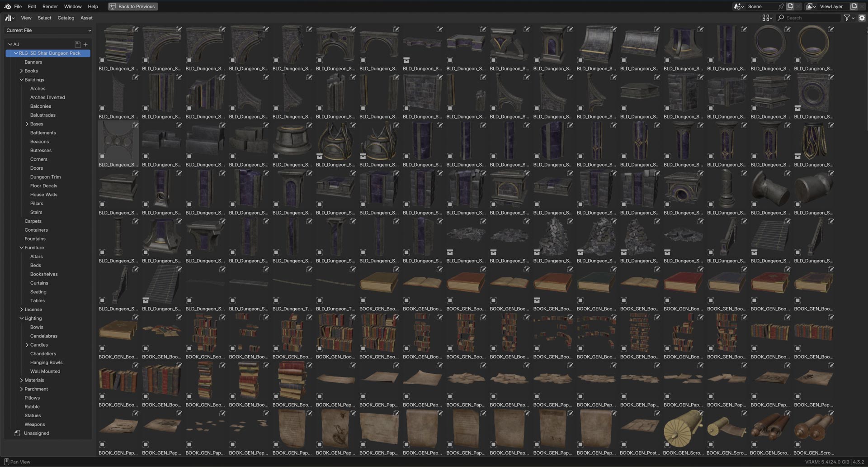Screen dimensions: 868x467
Task: Open the Asset Browser editor type selector
Action: click(9, 18)
